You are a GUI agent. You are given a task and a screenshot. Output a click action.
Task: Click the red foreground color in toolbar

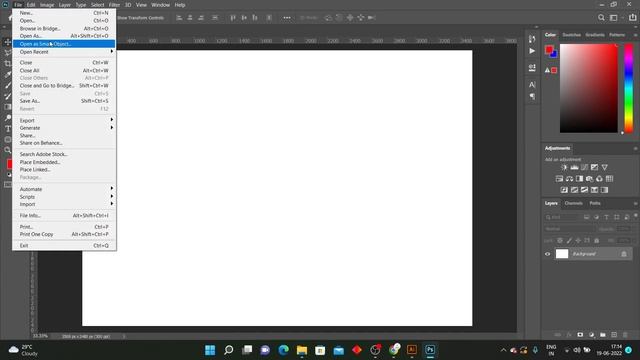[x=9, y=164]
